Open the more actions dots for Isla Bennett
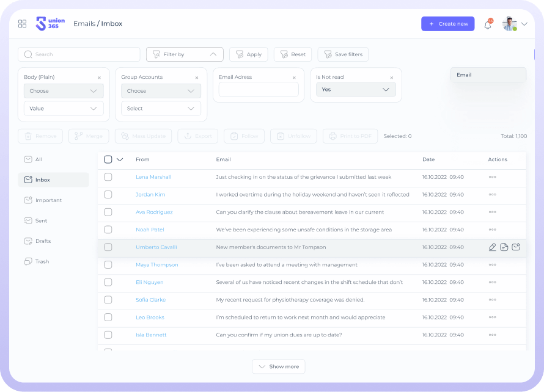The image size is (544, 392). 492,335
